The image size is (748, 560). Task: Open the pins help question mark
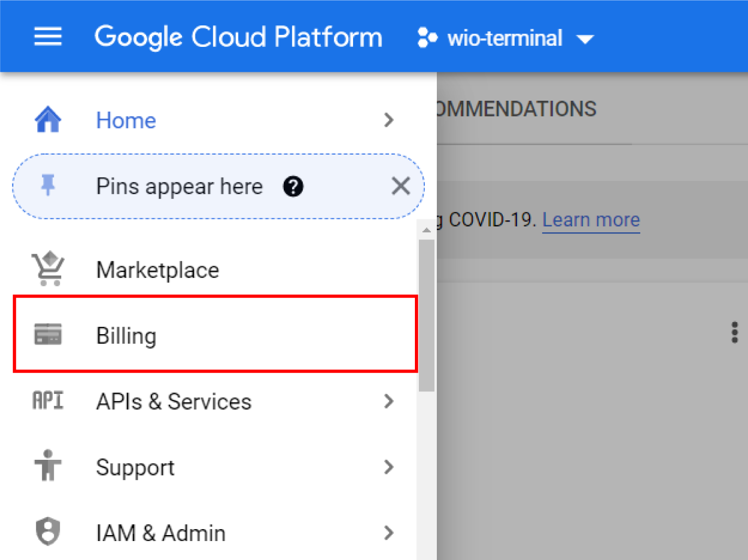(x=293, y=187)
